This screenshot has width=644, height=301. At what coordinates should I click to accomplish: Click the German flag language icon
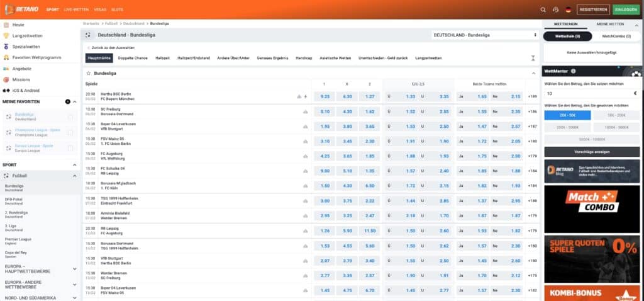click(x=569, y=9)
